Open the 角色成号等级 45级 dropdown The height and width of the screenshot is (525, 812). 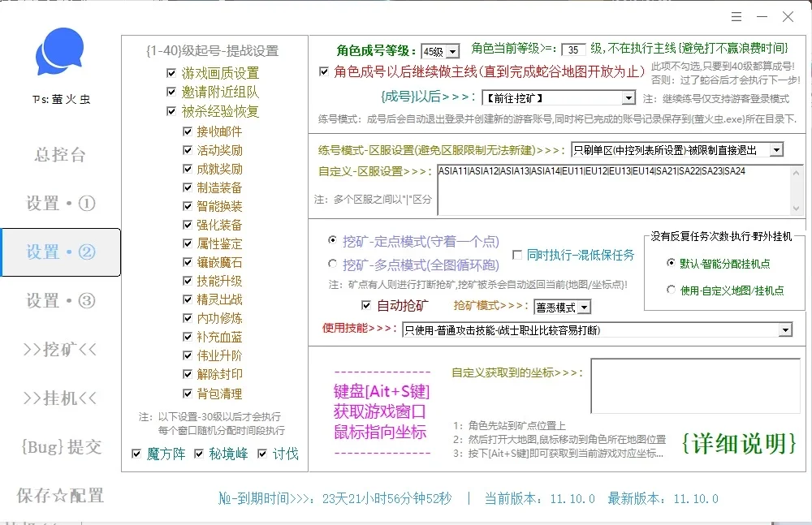coord(440,51)
